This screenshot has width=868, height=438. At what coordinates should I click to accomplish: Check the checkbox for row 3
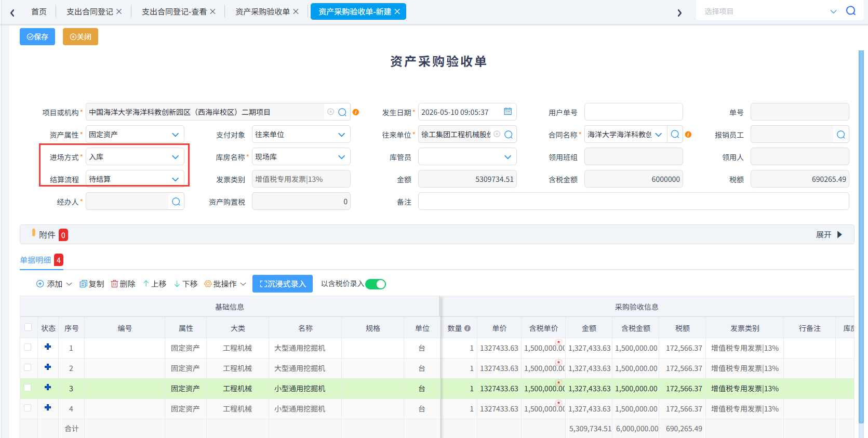point(28,388)
